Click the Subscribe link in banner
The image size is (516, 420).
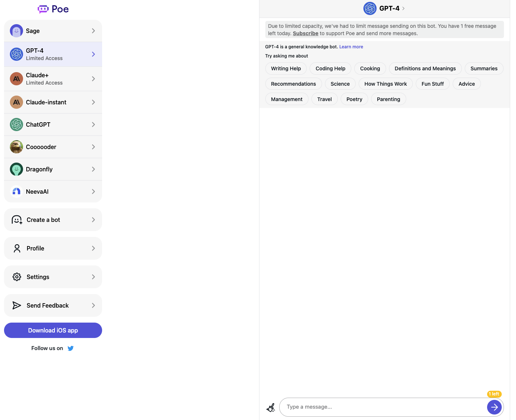coord(306,33)
